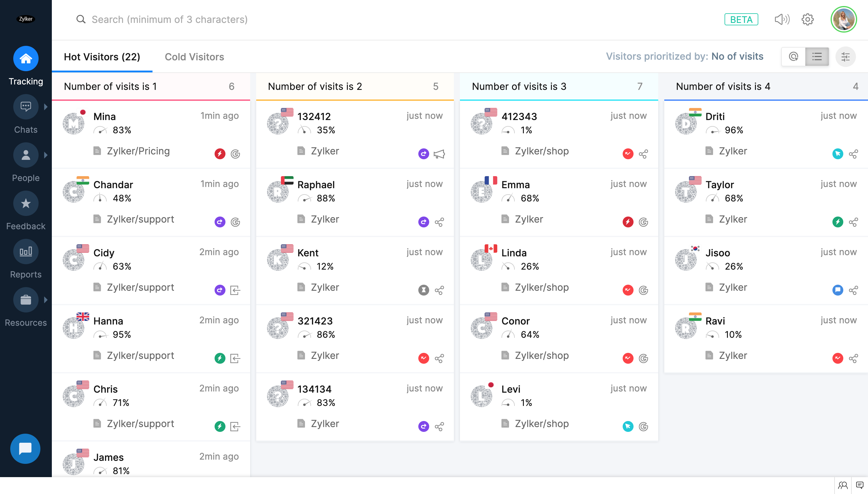
Task: Open the Chats sidebar icon
Action: coord(26,107)
